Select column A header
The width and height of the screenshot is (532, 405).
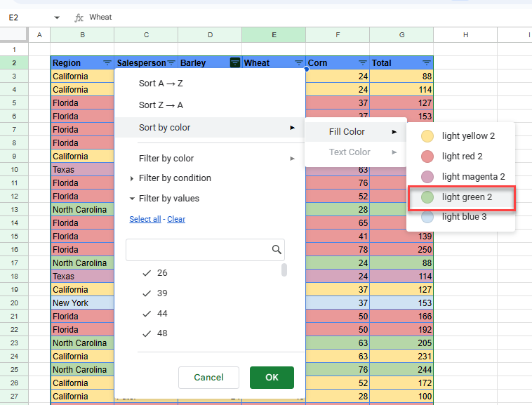pyautogui.click(x=39, y=35)
